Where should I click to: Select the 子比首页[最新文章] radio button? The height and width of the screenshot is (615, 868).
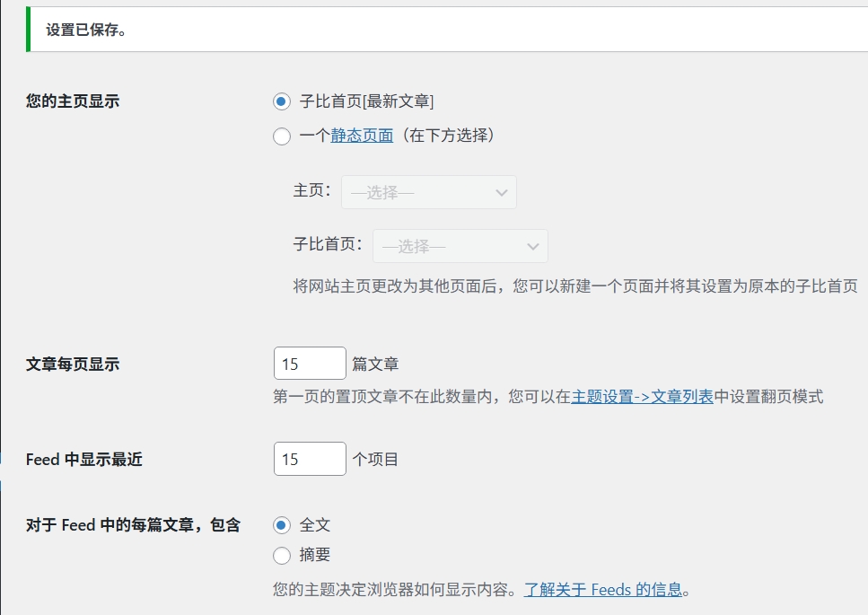point(282,101)
